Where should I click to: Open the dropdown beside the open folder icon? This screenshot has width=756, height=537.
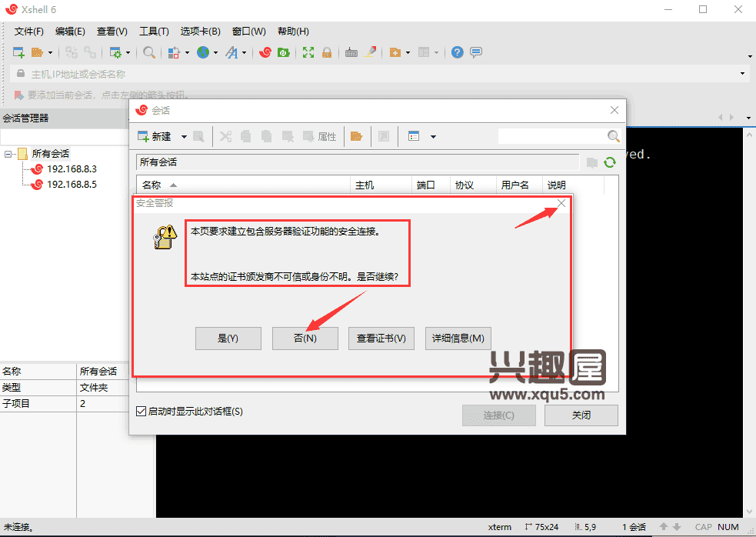click(50, 52)
